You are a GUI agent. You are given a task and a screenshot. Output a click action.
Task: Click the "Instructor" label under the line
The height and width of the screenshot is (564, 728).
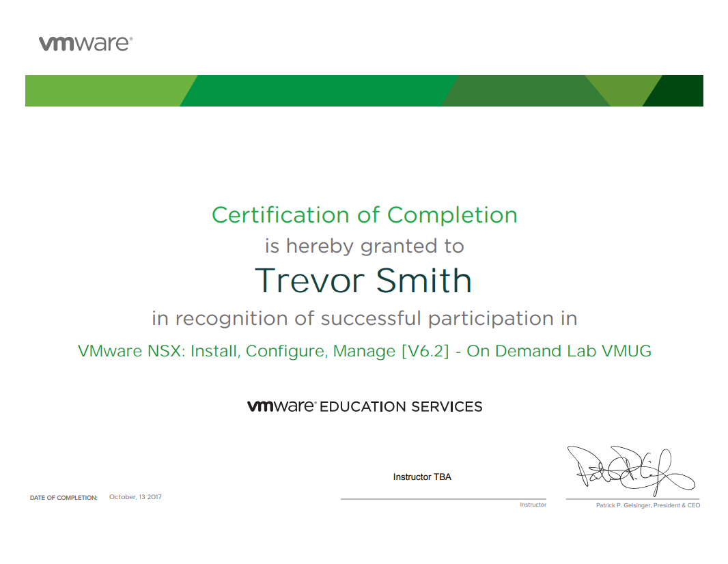point(533,505)
